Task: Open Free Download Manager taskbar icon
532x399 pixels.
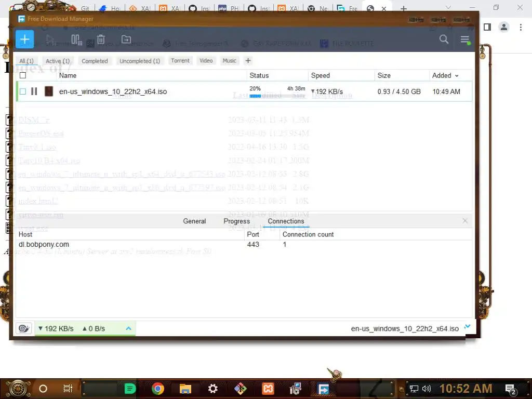Action: pyautogui.click(x=323, y=389)
